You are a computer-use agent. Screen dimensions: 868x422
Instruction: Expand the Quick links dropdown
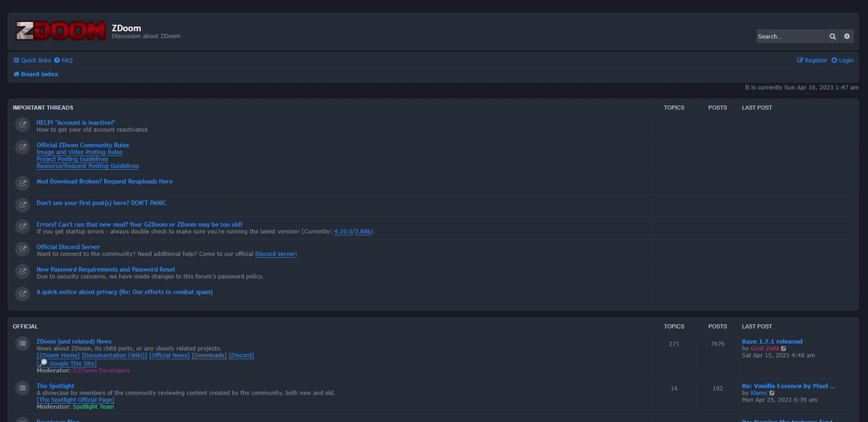pos(32,60)
